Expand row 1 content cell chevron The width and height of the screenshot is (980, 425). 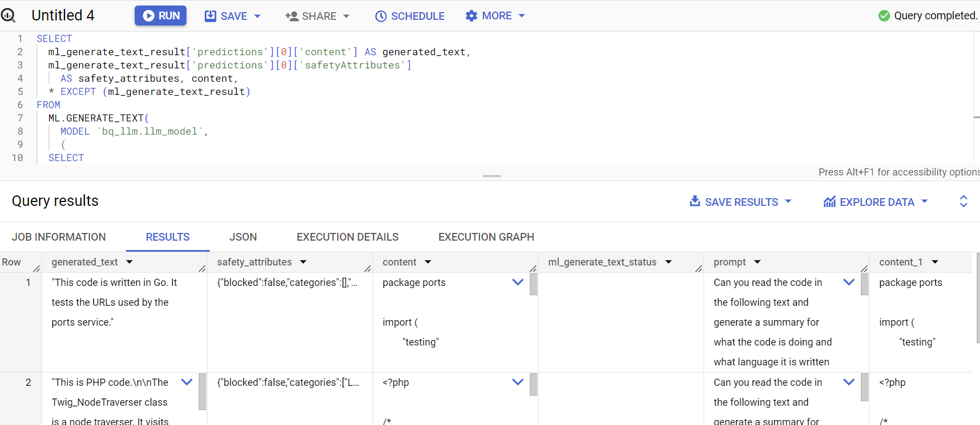(x=518, y=282)
